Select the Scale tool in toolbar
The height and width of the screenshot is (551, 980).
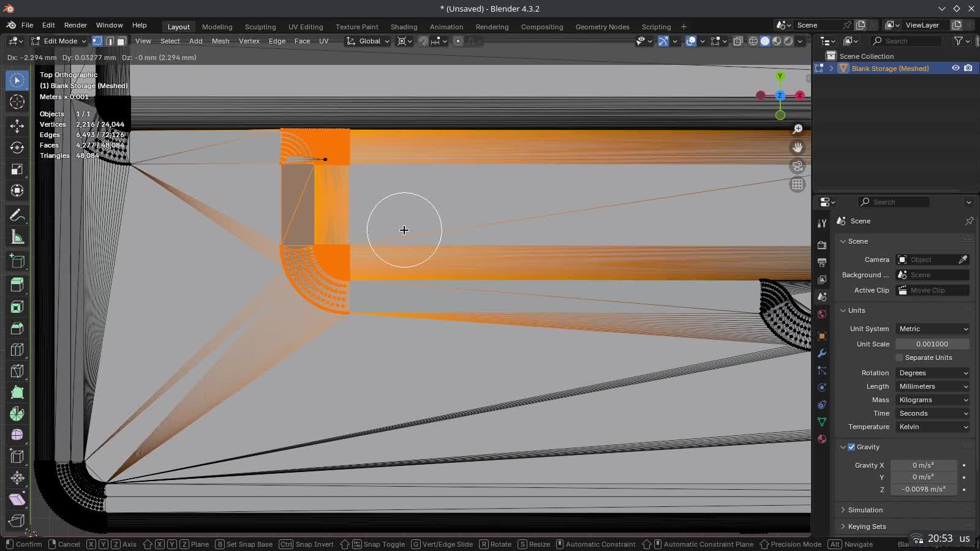pos(17,170)
